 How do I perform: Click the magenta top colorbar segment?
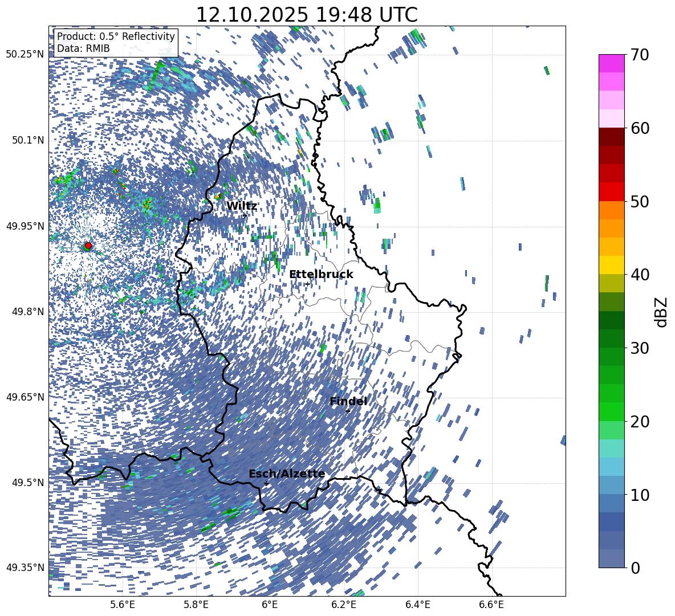tap(611, 63)
